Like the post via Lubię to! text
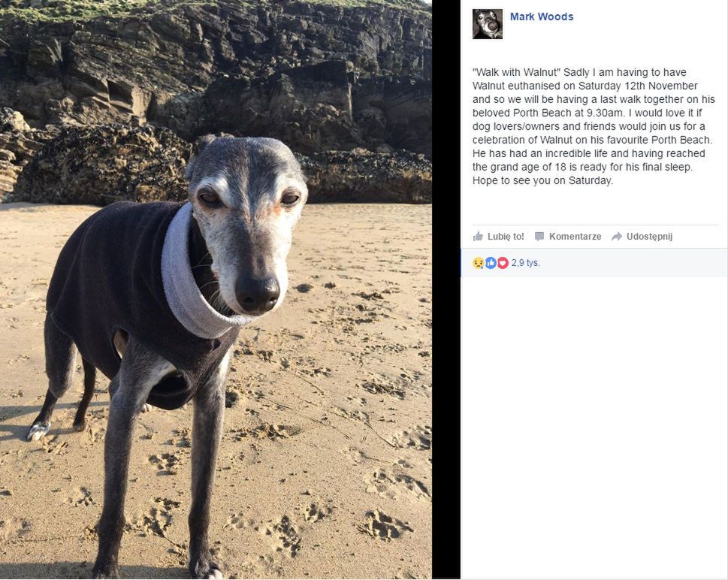Screen dimensions: 728x580 [506, 237]
